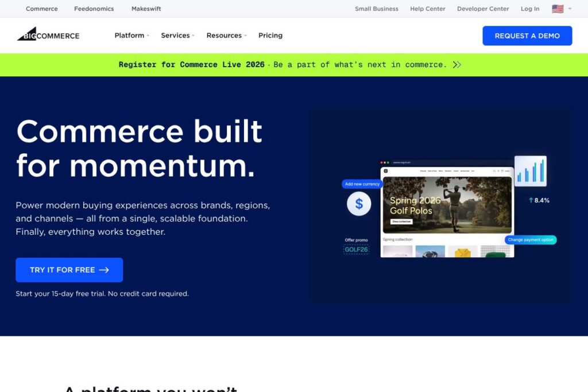The width and height of the screenshot is (588, 392).
Task: Open the Pricing page
Action: (270, 36)
